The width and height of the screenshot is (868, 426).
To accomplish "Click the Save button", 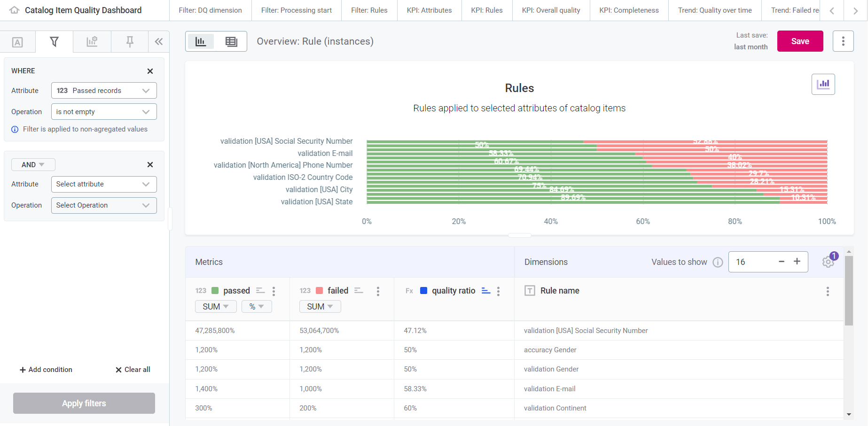I will pyautogui.click(x=800, y=41).
